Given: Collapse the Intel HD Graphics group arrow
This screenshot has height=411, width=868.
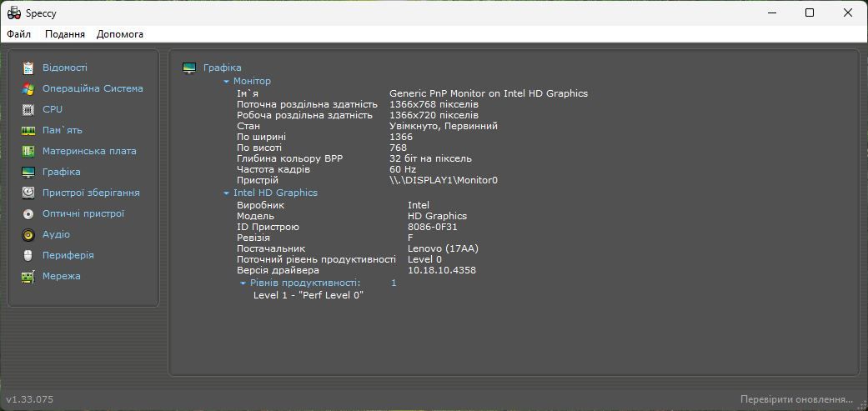Looking at the screenshot, I should [226, 193].
